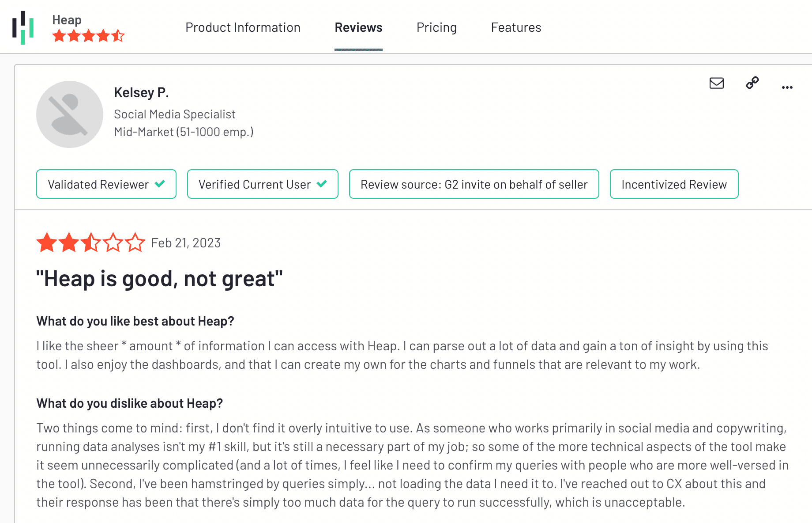Toggle the Incentivized Review badge
Screen dimensions: 812x523
(673, 184)
